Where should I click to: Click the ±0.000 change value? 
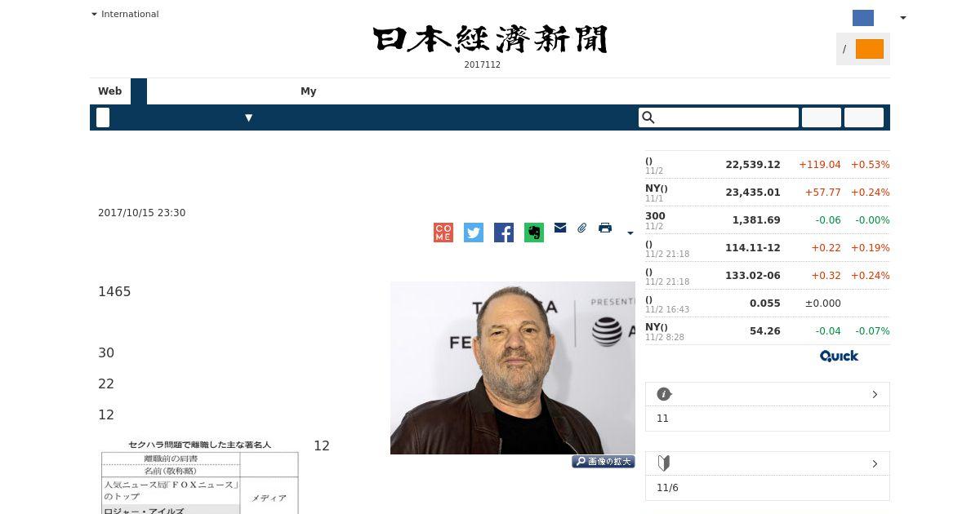tap(823, 304)
